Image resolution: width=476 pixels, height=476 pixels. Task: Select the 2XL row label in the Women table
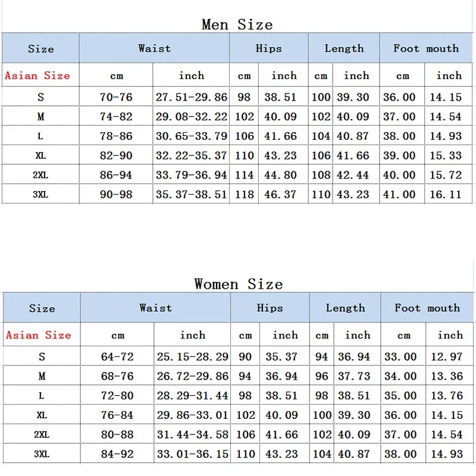(41, 435)
